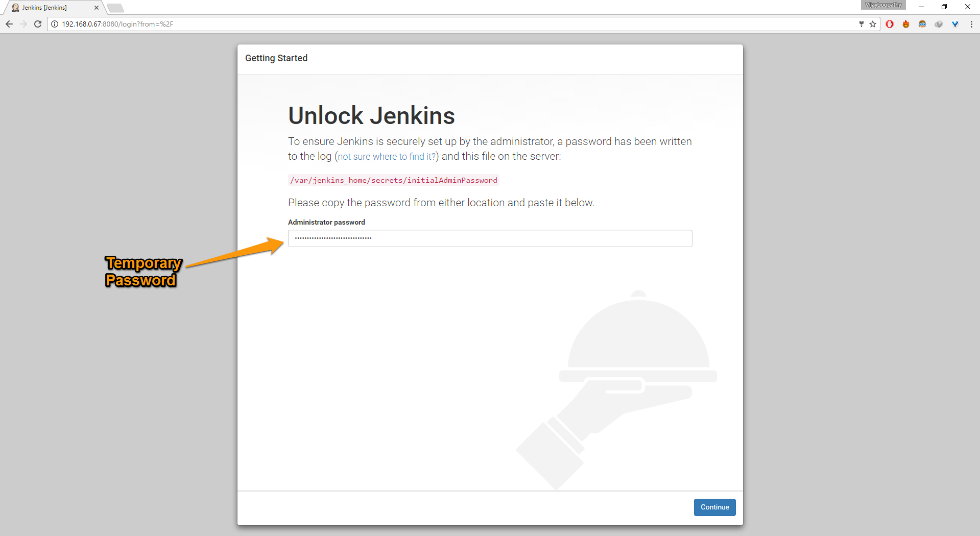Click the Administrator password field

coord(490,238)
